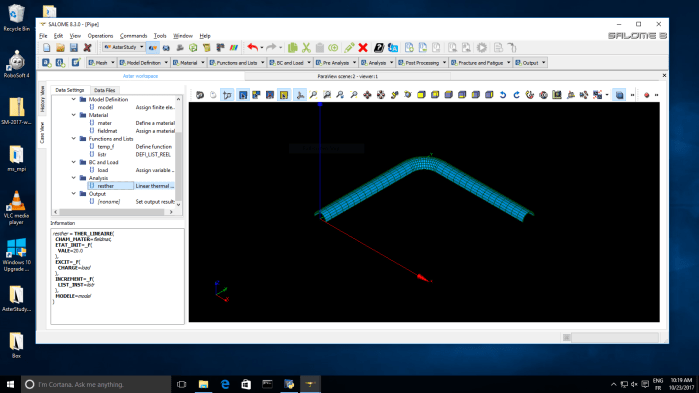Click the data tree horizontal scrollbar
The height and width of the screenshot is (393, 699).
(x=111, y=212)
